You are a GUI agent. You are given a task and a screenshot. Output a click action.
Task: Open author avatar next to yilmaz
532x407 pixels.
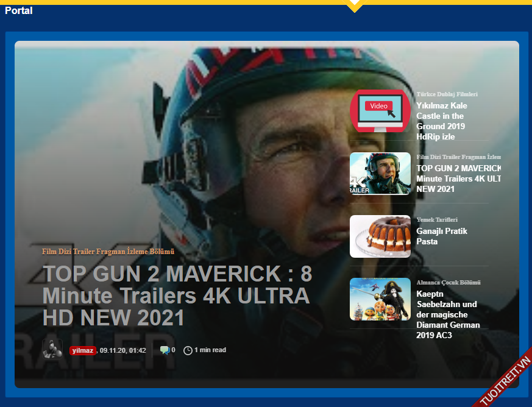coord(52,349)
